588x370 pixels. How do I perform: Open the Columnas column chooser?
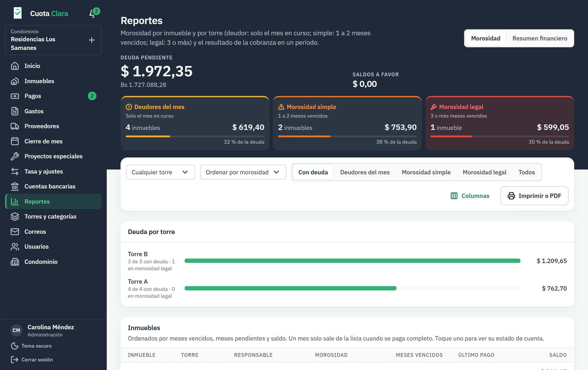[x=470, y=196]
